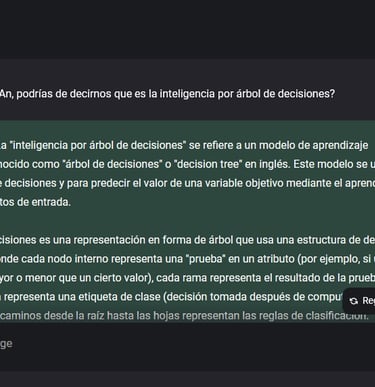The image size is (375, 387).
Task: Click the line 'decisiones y para predecir el valor'
Action: pos(187,183)
